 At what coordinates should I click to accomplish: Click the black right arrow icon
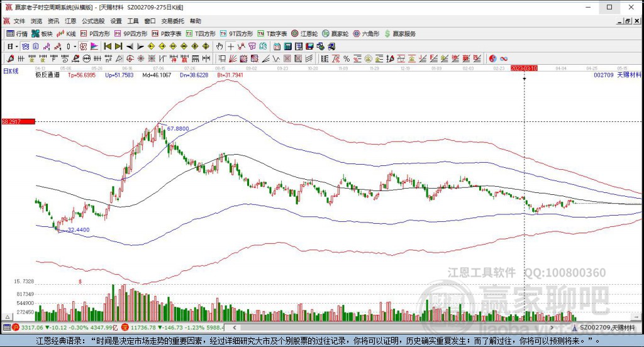[x=140, y=47]
